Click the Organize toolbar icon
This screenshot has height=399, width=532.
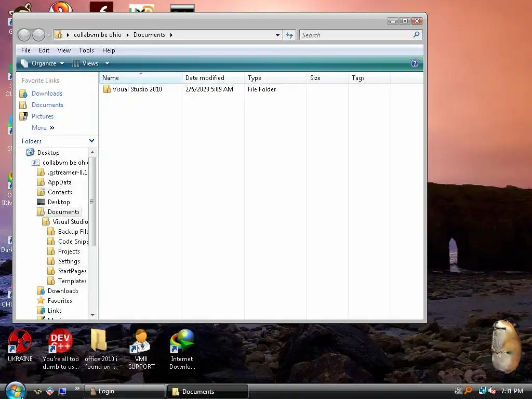coord(24,63)
